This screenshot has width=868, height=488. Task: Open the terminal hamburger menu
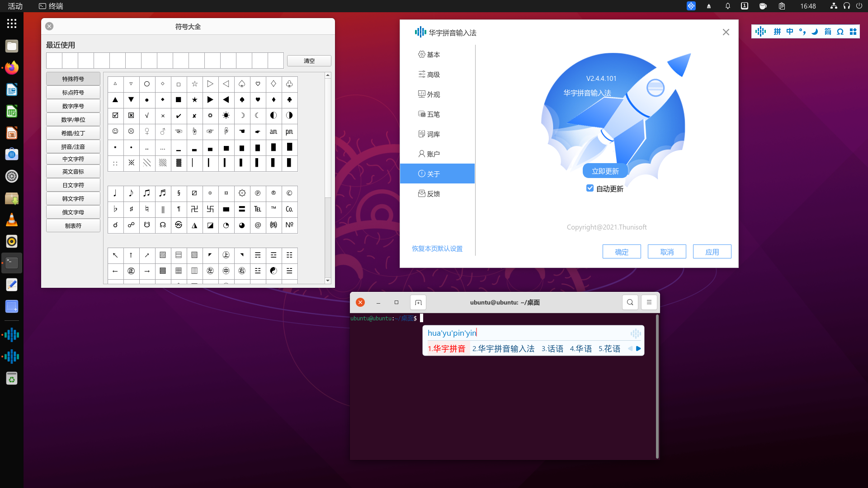[649, 302]
